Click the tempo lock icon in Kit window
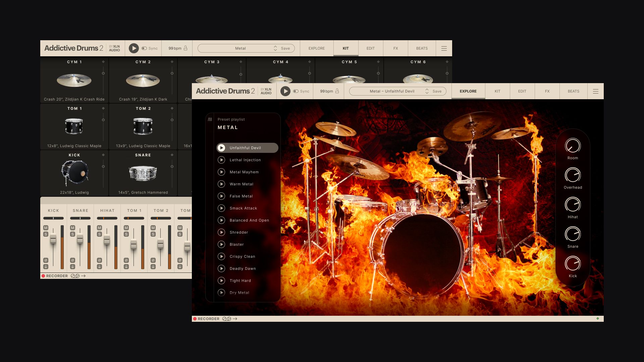 click(x=185, y=48)
